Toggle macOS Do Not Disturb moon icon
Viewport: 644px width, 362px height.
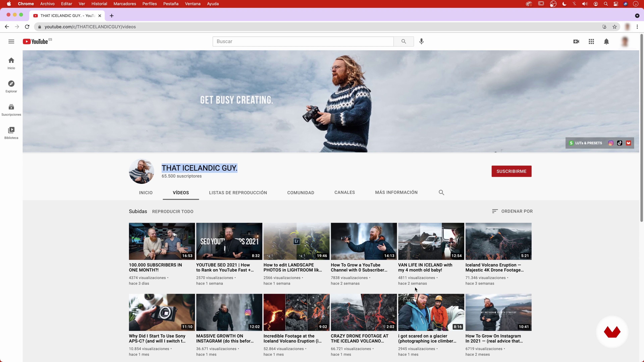click(x=564, y=4)
